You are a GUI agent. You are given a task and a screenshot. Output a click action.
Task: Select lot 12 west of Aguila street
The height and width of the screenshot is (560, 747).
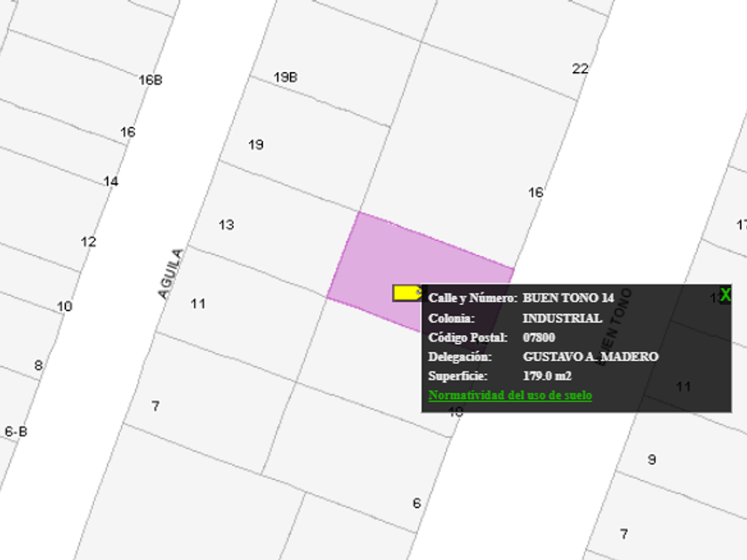(88, 242)
